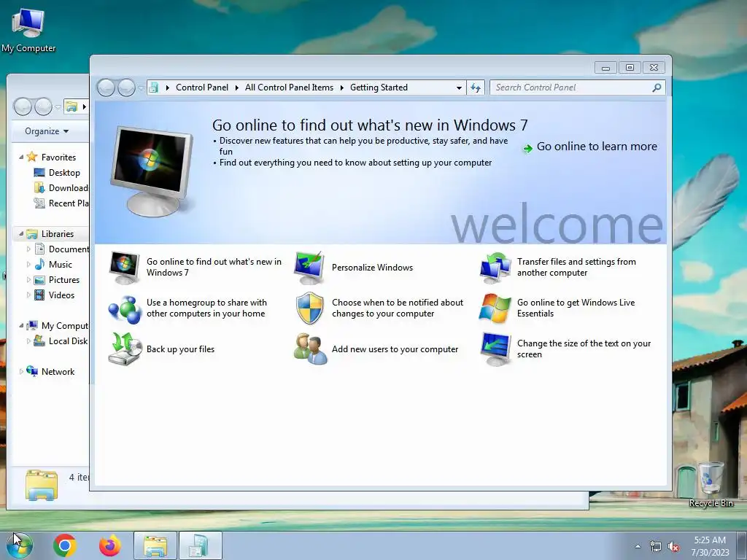This screenshot has width=747, height=560.
Task: Click Forward button in Control Panel window
Action: pyautogui.click(x=126, y=87)
